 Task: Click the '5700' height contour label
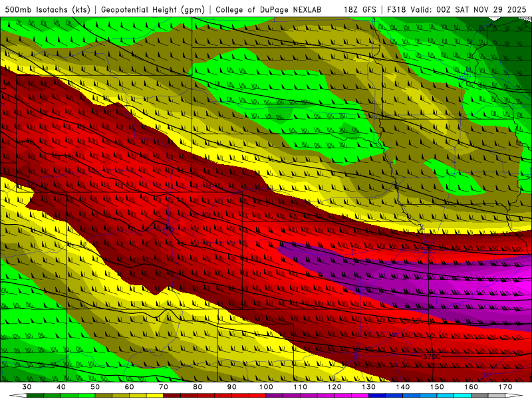click(x=432, y=356)
